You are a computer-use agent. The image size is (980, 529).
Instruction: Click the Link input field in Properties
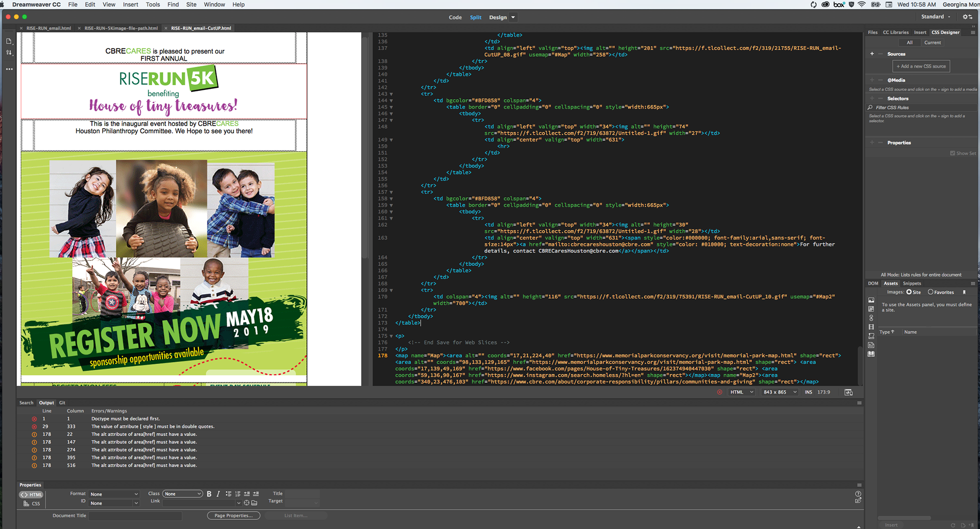coord(200,503)
